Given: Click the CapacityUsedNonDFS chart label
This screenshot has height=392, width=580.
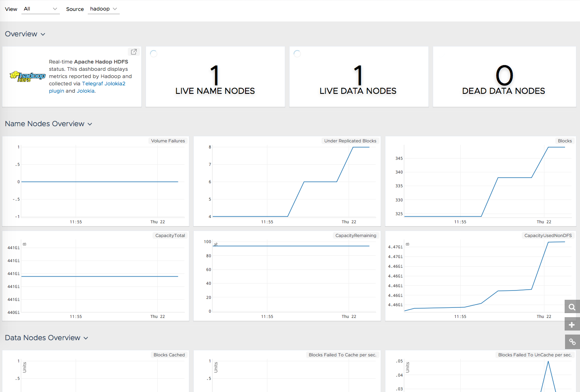Looking at the screenshot, I should point(548,235).
